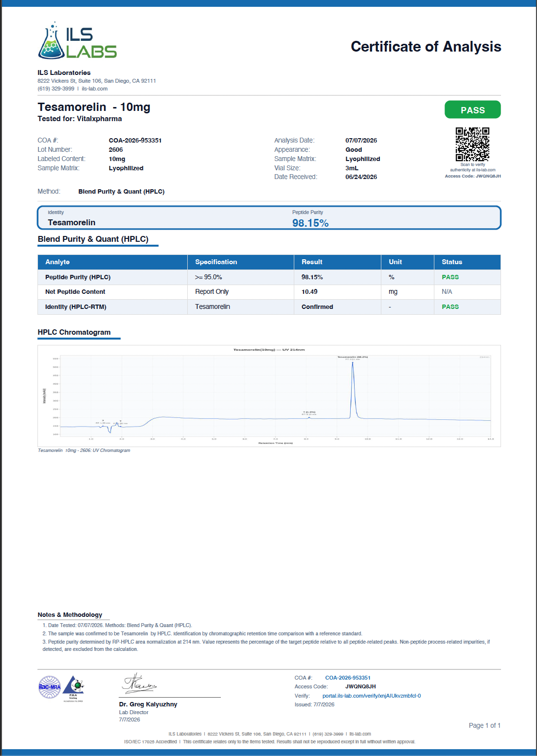Click the Identity value Tesamorelin in summary box
This screenshot has width=537, height=756.
click(72, 222)
